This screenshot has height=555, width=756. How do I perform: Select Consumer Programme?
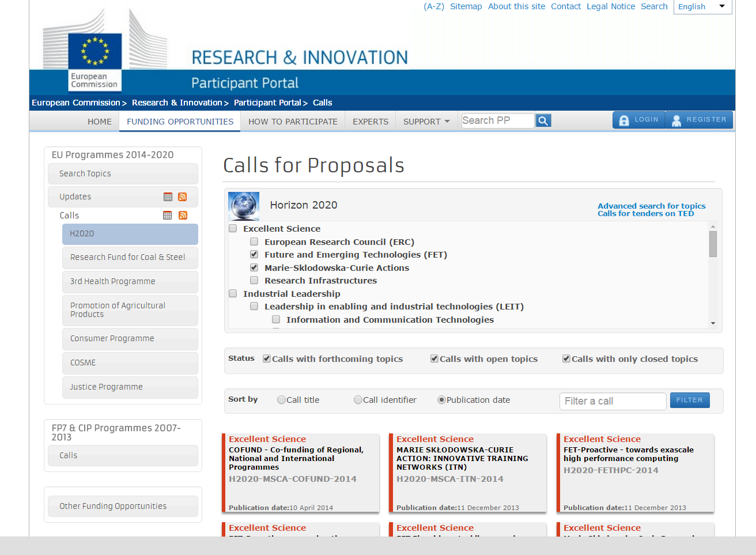coord(130,339)
